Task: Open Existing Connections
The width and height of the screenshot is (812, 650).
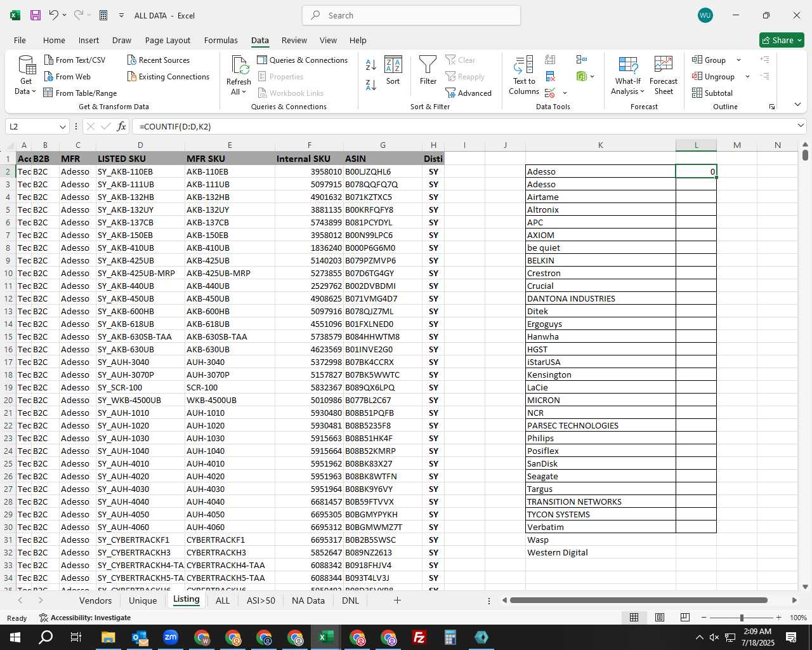Action: pos(168,76)
